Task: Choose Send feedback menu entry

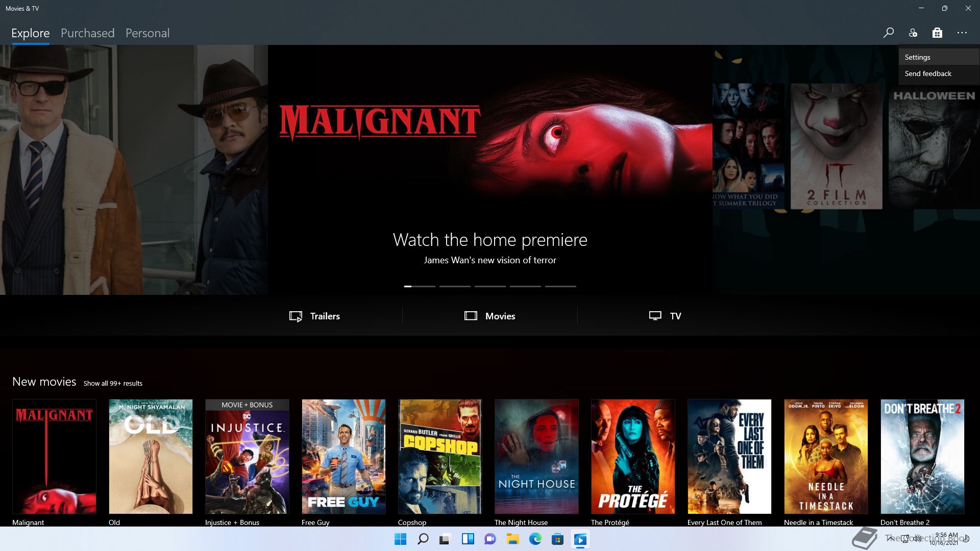Action: 939,73
